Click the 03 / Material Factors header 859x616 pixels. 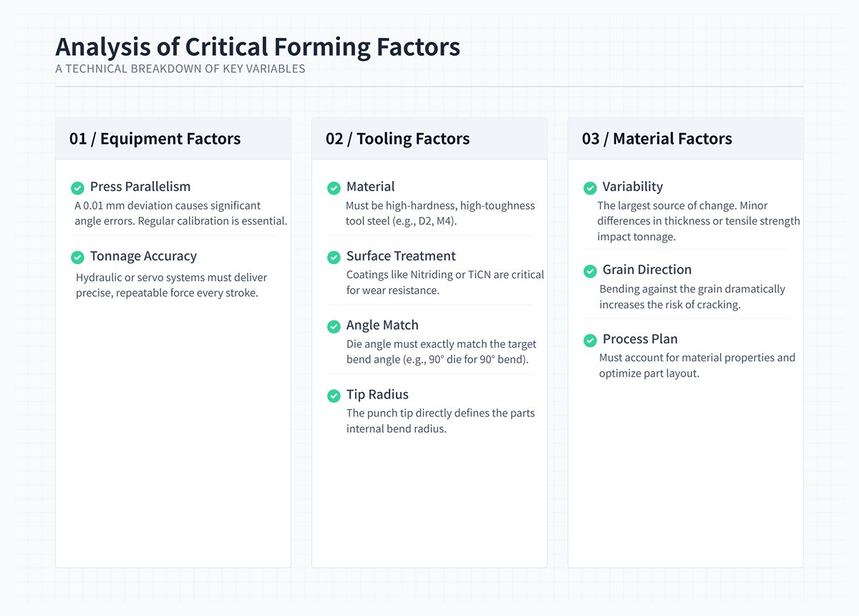(657, 139)
